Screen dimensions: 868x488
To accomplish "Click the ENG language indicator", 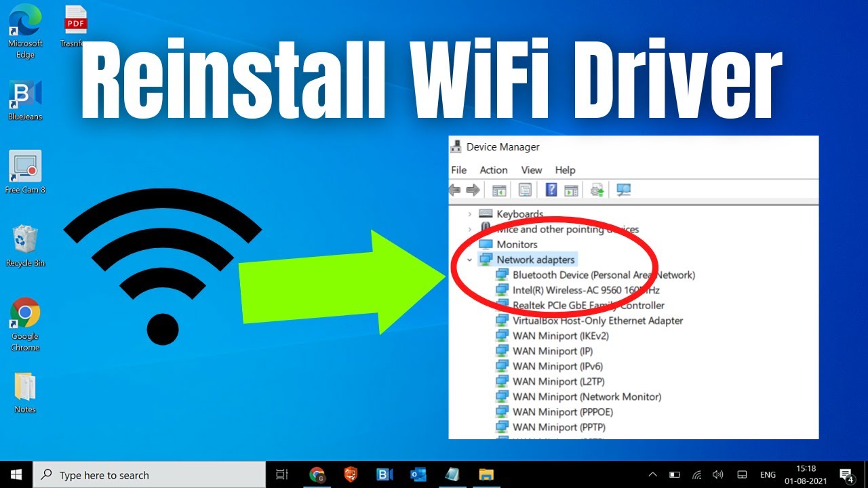I will pyautogui.click(x=768, y=474).
